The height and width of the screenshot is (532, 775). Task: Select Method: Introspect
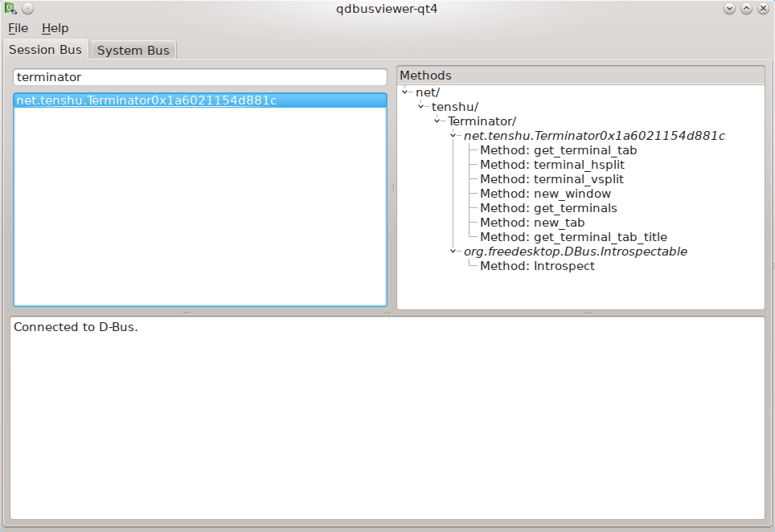(x=537, y=266)
